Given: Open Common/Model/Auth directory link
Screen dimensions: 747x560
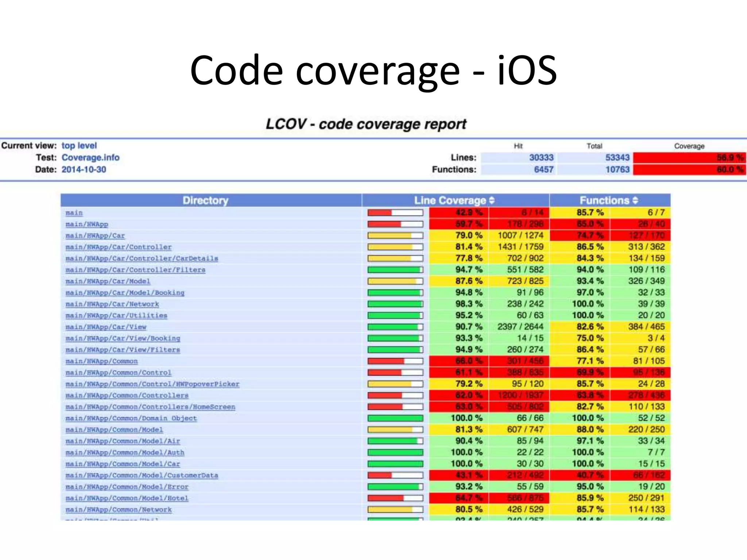Looking at the screenshot, I should click(125, 452).
